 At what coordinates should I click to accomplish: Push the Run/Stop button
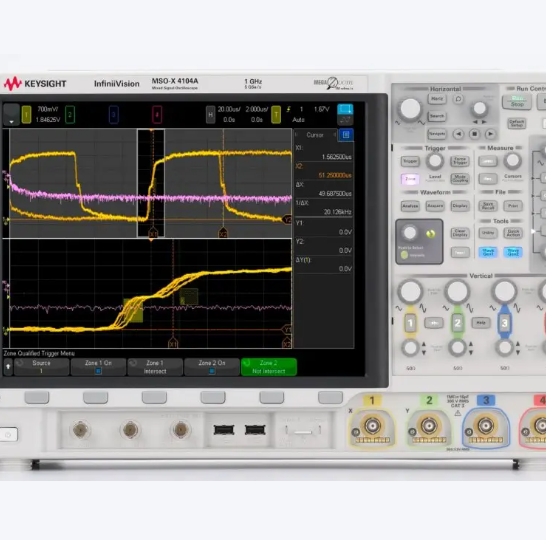click(517, 102)
